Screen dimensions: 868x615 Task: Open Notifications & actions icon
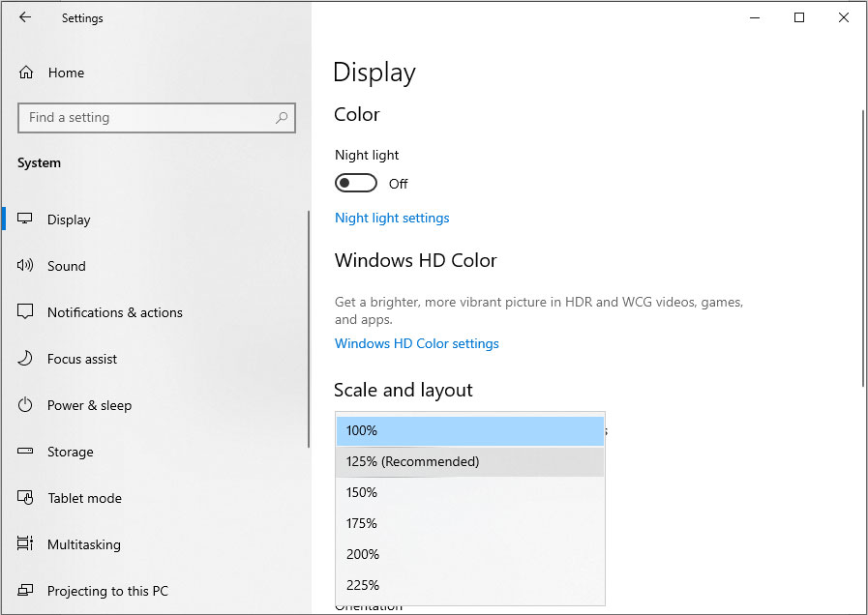[x=26, y=312]
